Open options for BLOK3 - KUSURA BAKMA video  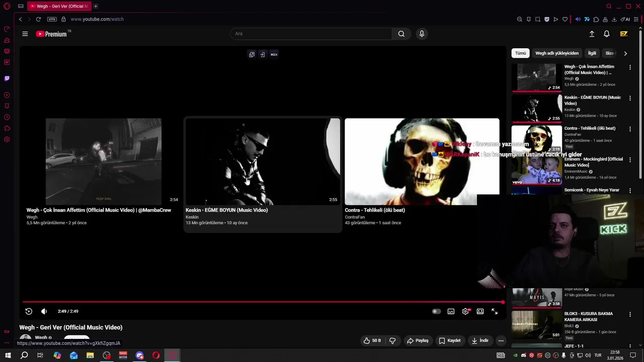[x=630, y=314]
